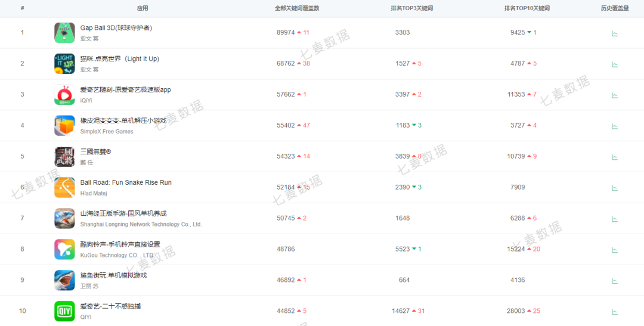Open the 爱奇艺随刻-原爱奇艺极速版app title
Viewport: 644px width, 326px height.
point(126,90)
